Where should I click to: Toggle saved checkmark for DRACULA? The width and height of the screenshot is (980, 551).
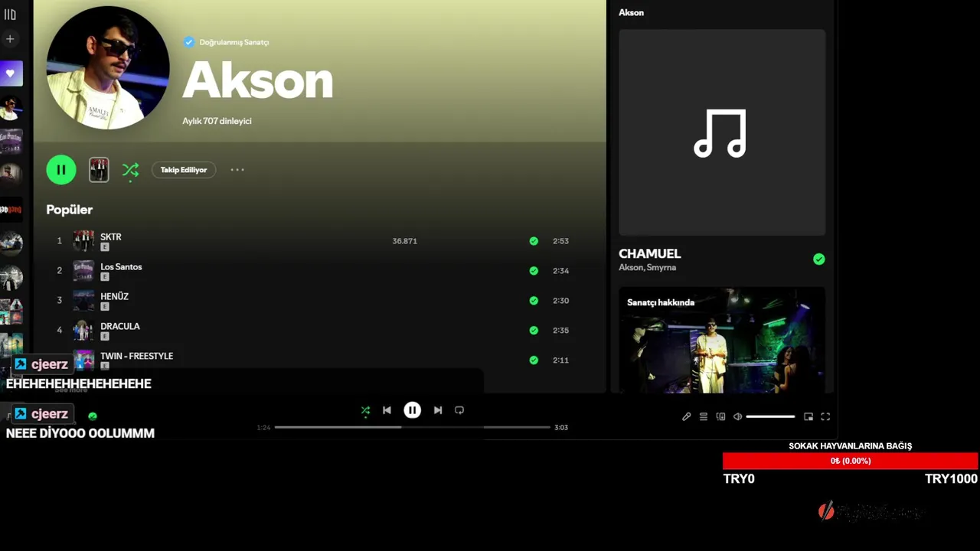click(534, 331)
